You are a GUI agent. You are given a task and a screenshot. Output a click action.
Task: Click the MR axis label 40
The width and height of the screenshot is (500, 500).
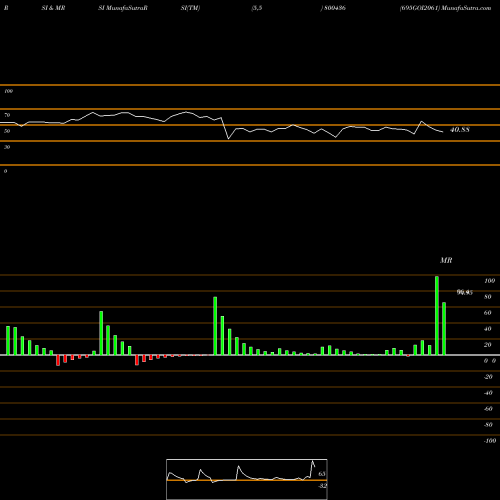pyautogui.click(x=488, y=329)
